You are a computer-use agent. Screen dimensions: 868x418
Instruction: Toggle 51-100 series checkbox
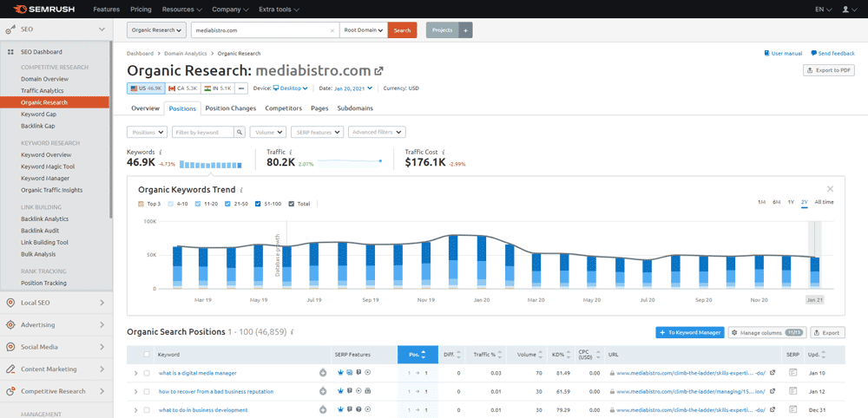(258, 204)
